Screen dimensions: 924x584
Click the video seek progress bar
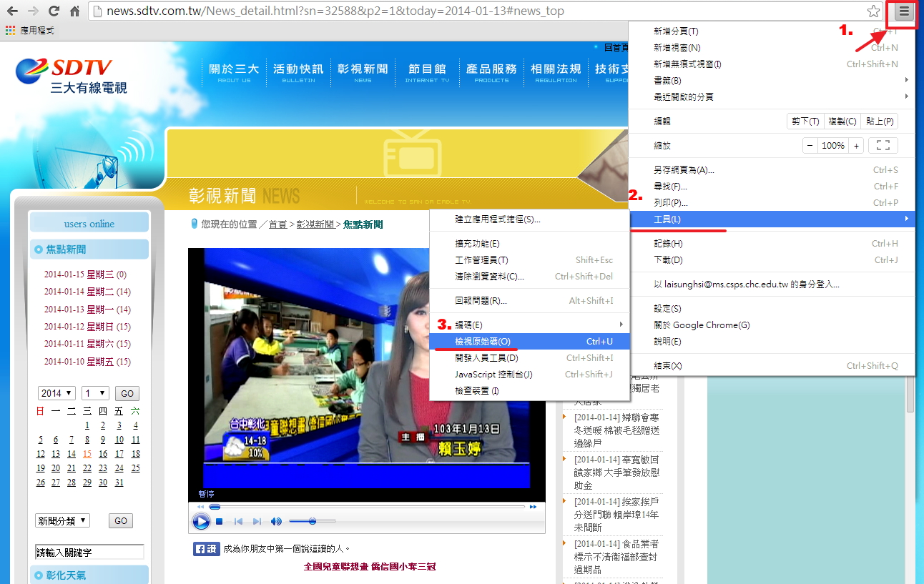[367, 507]
